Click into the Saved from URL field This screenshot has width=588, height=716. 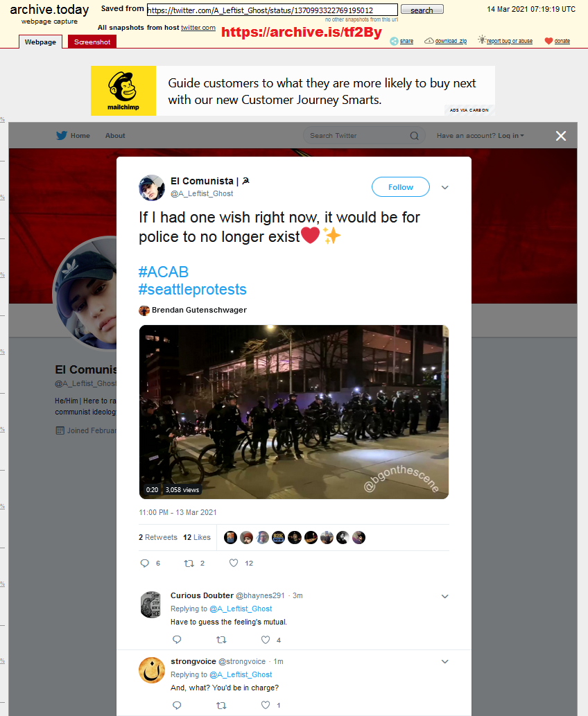point(273,10)
